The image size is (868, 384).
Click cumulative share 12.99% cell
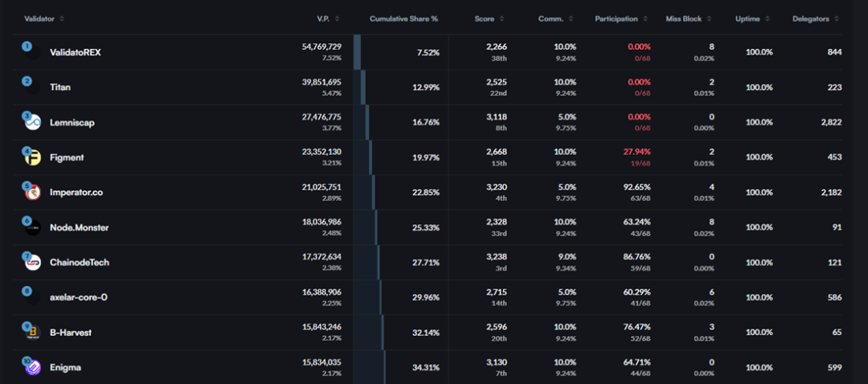tap(426, 88)
